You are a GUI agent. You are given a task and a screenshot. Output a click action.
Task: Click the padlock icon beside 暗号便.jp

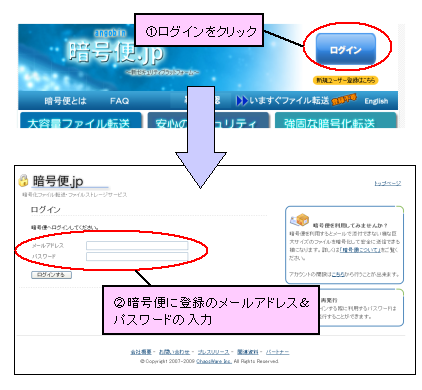[x=23, y=180]
